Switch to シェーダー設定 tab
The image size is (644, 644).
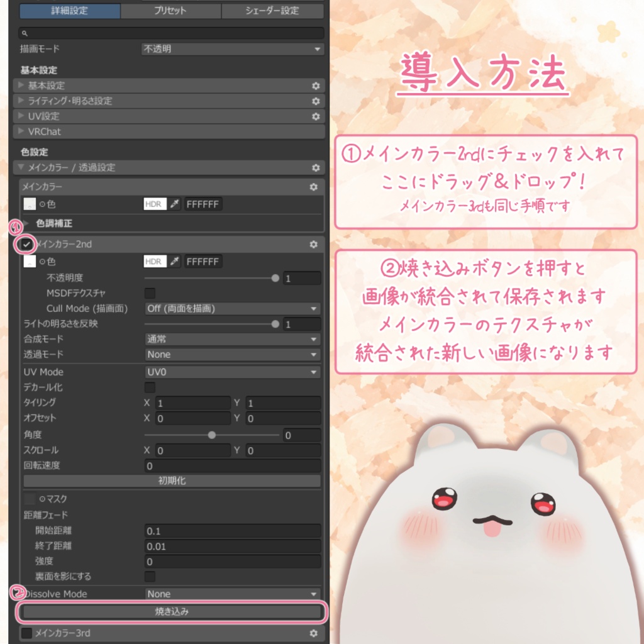pyautogui.click(x=272, y=11)
